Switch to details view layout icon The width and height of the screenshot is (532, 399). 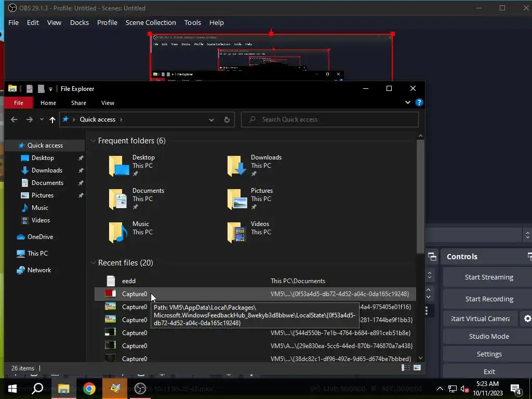(406, 368)
